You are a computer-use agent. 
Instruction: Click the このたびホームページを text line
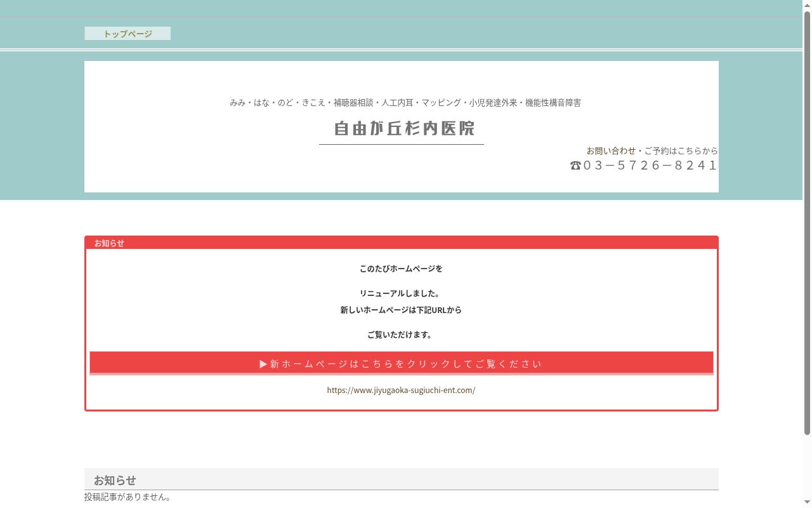pyautogui.click(x=401, y=269)
